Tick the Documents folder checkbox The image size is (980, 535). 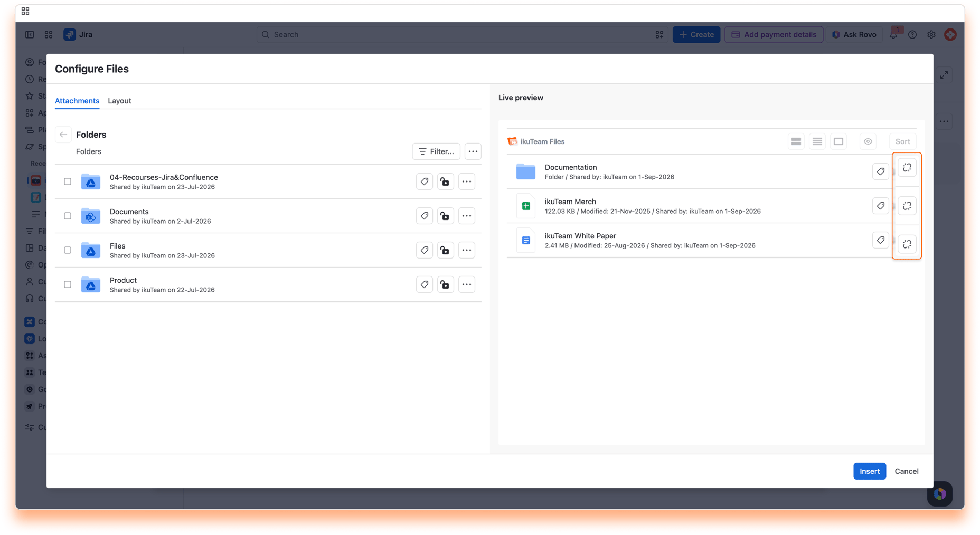pyautogui.click(x=68, y=216)
